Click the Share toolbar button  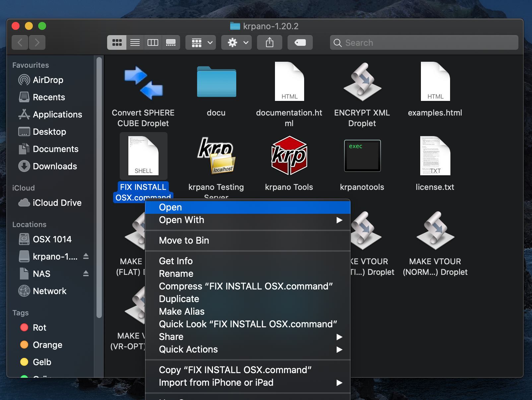(269, 42)
